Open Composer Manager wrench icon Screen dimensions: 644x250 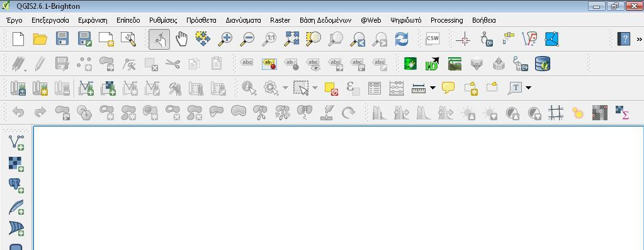128,39
